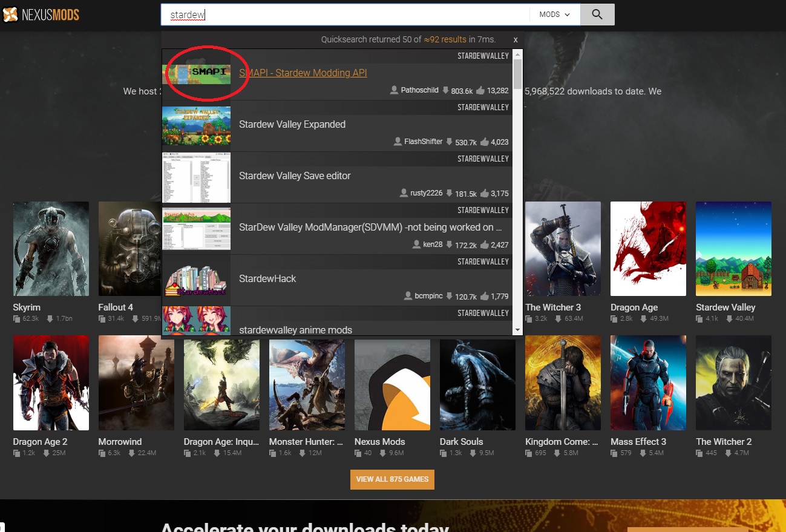Open the Dragon Age game tile
This screenshot has width=786, height=532.
pos(648,249)
